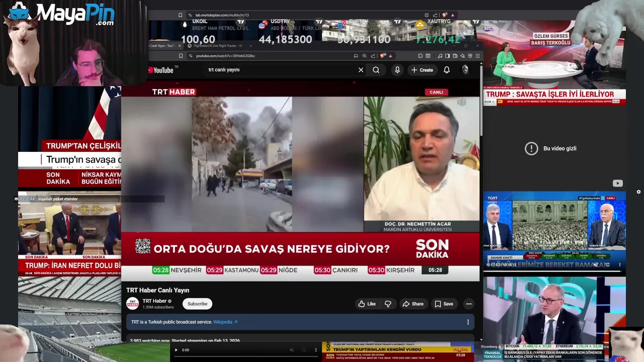Save the TRT Haber video to playlist
The width and height of the screenshot is (644, 362).
[444, 304]
